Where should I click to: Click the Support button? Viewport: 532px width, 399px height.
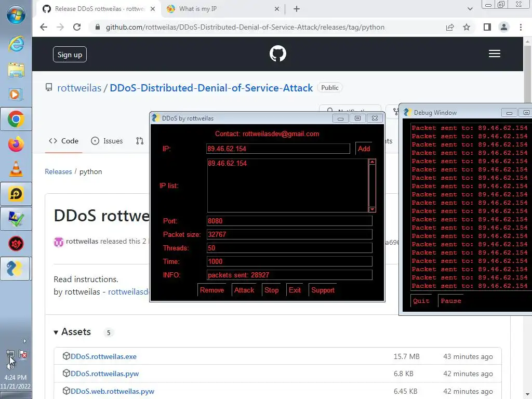(323, 290)
